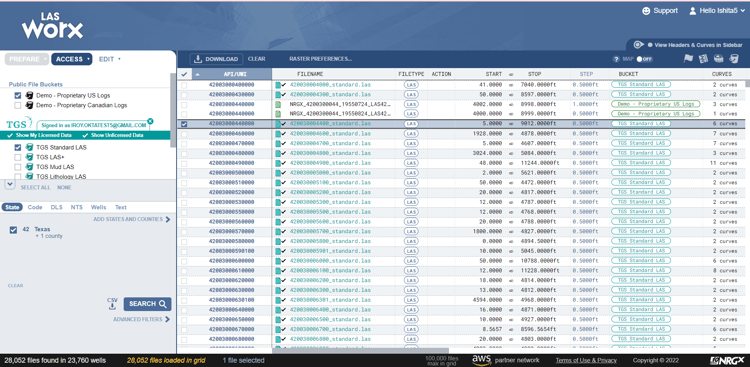Click the map tiles icon beside the flag

pyautogui.click(x=703, y=58)
